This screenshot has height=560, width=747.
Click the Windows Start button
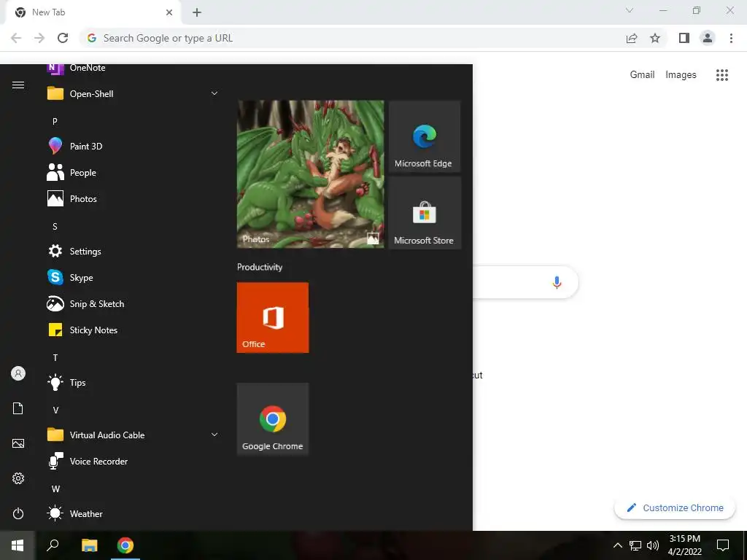pos(18,545)
